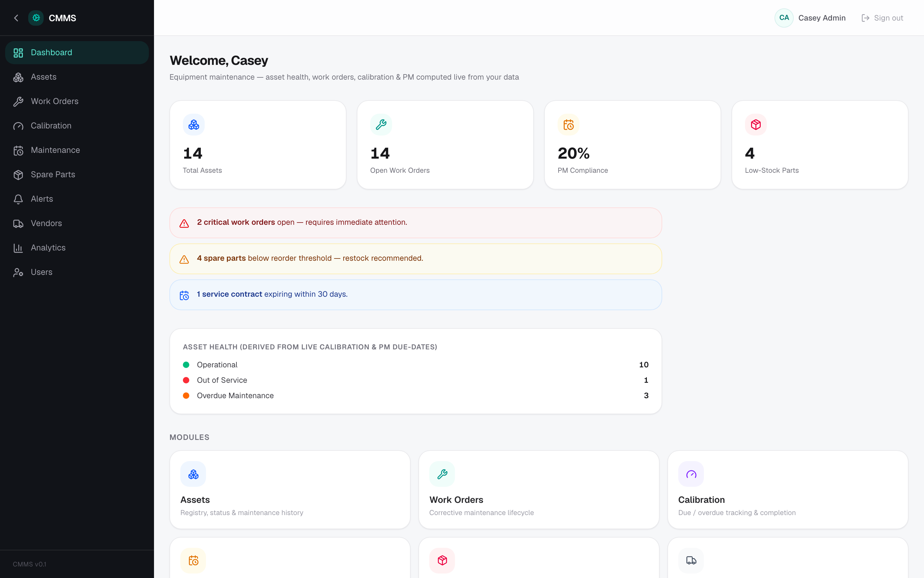Open the 1 service contract expiring alert
This screenshot has height=578, width=924.
tap(415, 295)
